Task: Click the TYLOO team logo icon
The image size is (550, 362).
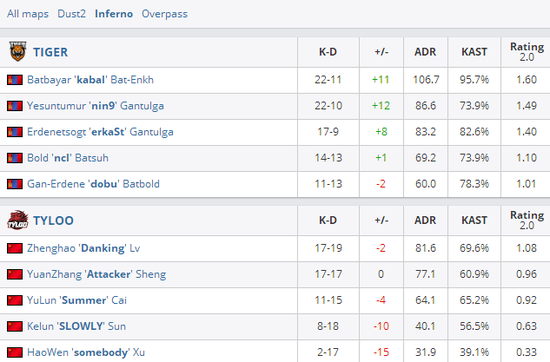Action: click(18, 220)
